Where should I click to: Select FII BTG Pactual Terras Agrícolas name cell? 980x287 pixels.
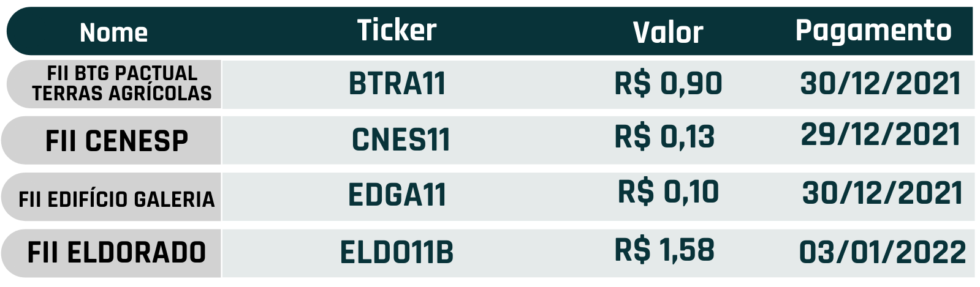pos(114,84)
